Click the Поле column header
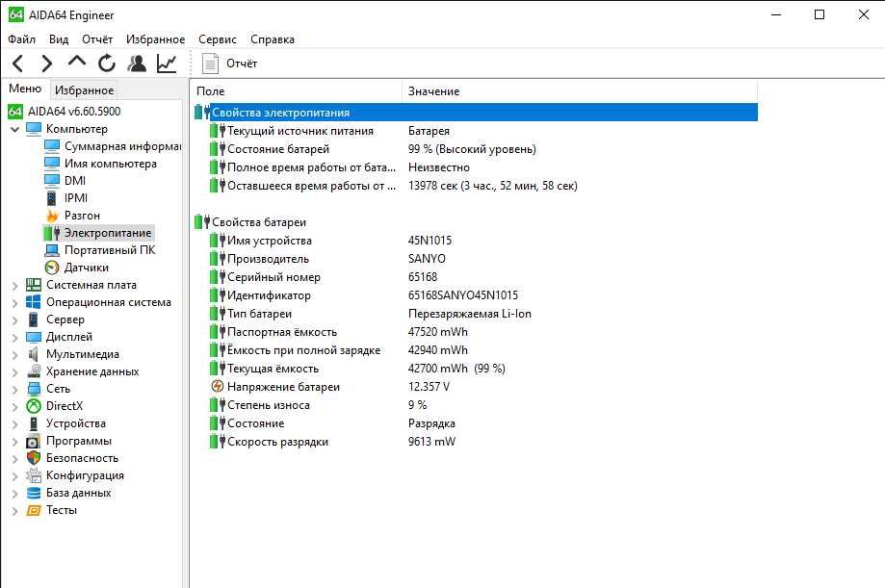885x588 pixels. [297, 91]
